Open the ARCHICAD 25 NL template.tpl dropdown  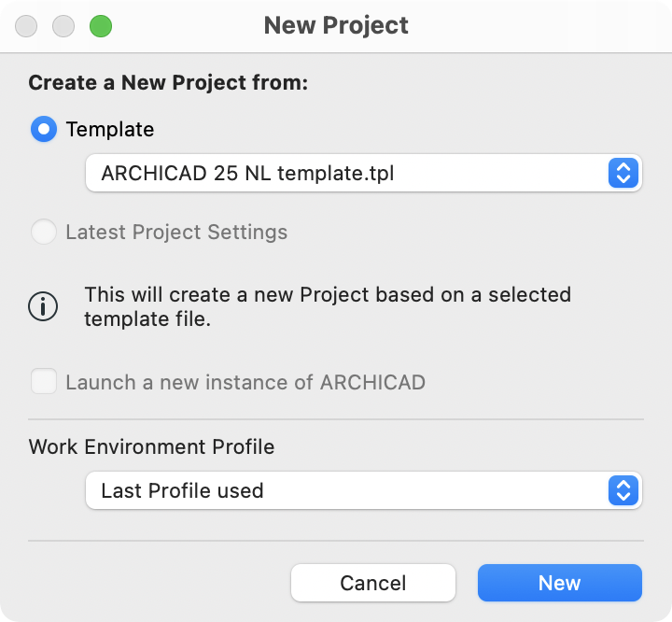[x=363, y=174]
